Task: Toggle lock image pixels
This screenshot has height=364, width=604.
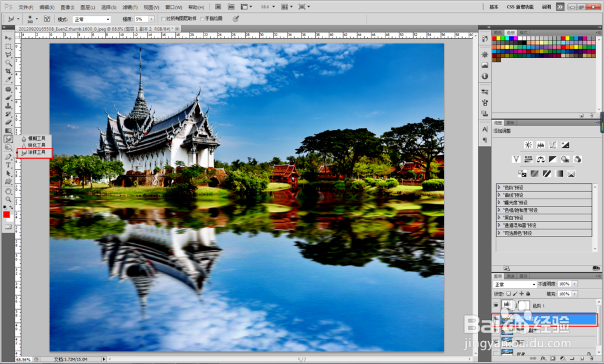Action: (x=515, y=293)
